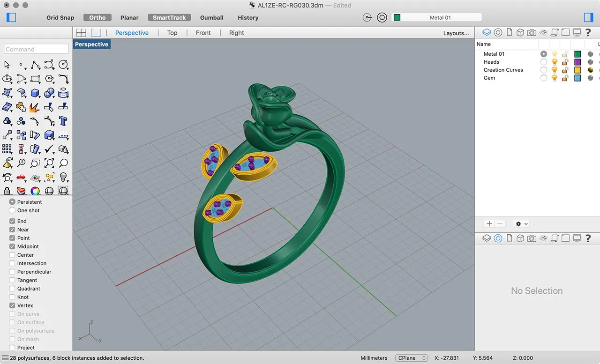
Task: Change the Gem layer blue color swatch
Action: [x=577, y=78]
